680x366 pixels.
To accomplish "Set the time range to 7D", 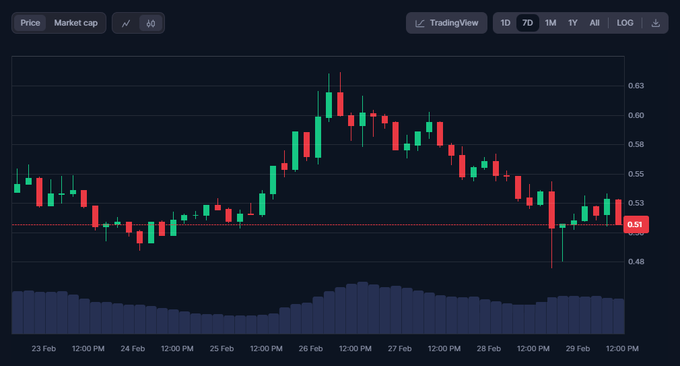I will pos(527,23).
